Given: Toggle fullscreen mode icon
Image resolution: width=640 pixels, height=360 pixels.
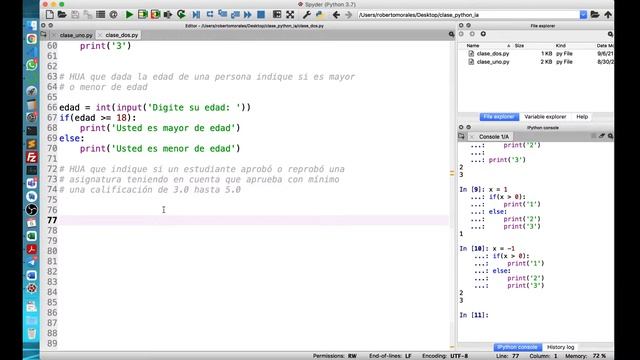Looking at the screenshot, I should [x=290, y=15].
